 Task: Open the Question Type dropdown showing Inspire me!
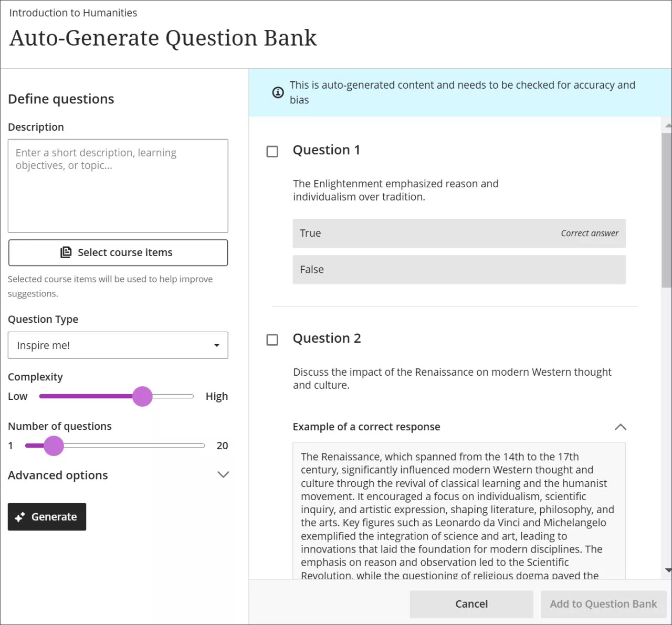(118, 345)
